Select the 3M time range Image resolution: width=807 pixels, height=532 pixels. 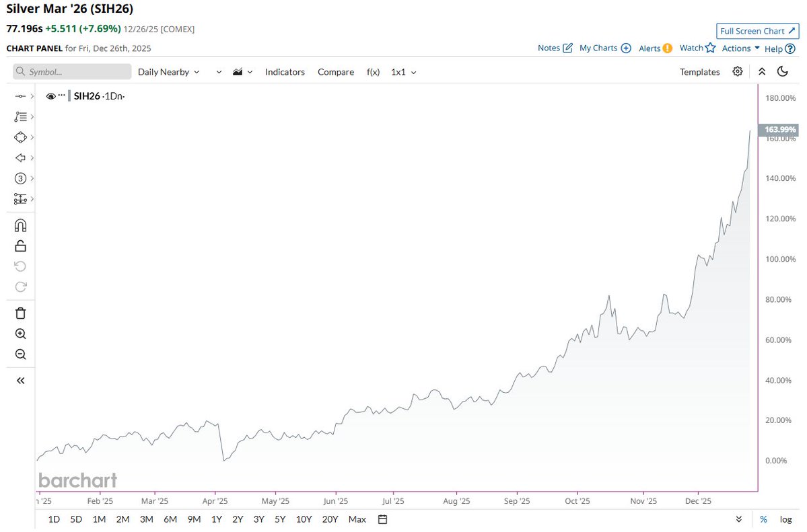(147, 519)
